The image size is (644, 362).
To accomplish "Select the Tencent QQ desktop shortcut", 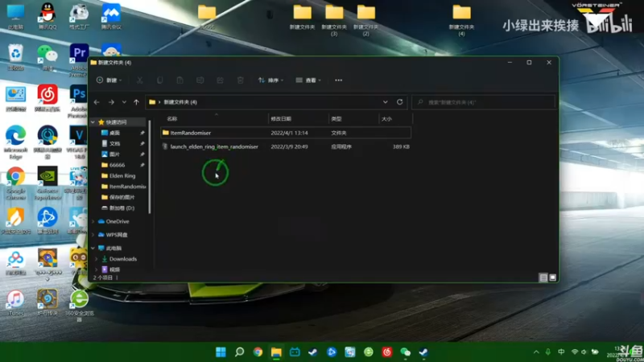I will [47, 17].
